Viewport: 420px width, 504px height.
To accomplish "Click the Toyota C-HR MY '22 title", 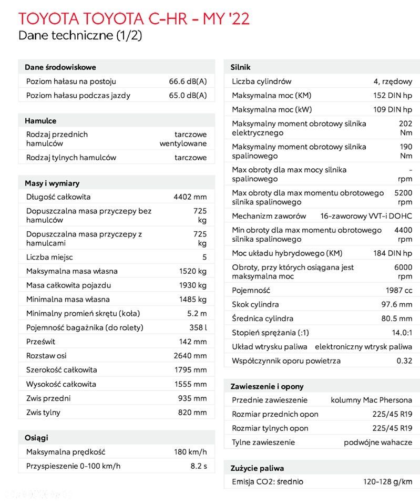I will click(x=134, y=18).
